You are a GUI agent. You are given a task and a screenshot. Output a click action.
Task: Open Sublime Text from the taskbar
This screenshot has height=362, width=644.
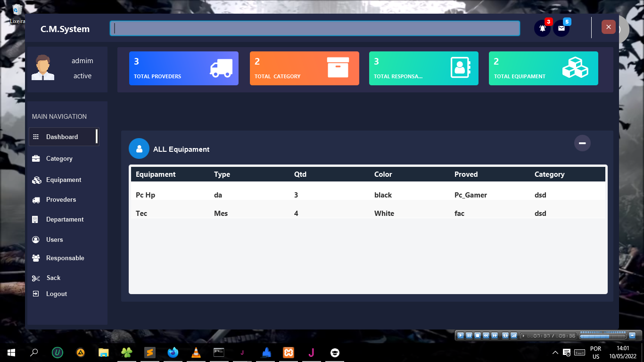click(x=150, y=352)
